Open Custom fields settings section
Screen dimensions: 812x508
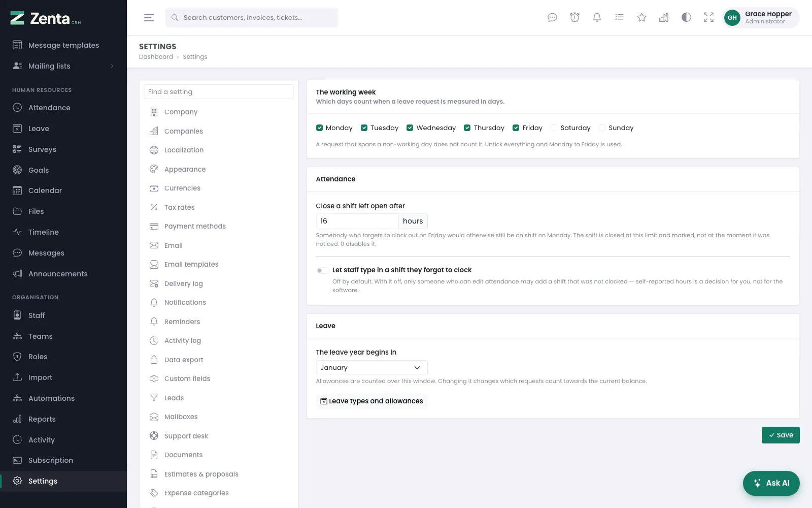click(219, 379)
